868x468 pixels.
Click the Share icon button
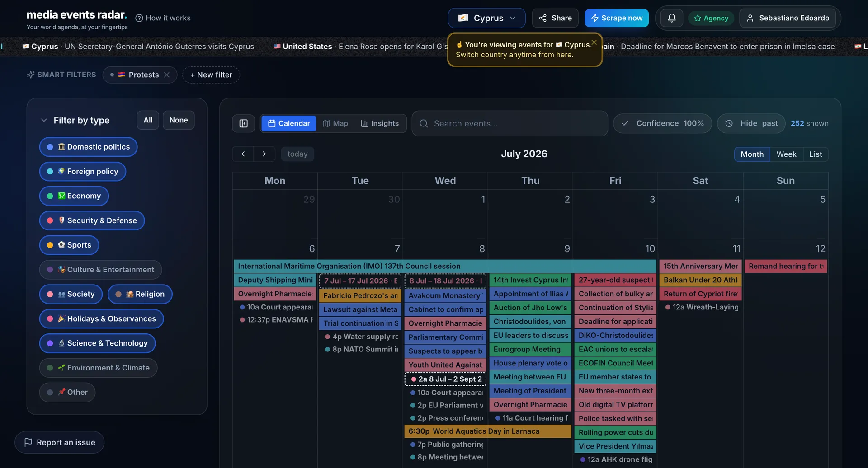555,18
